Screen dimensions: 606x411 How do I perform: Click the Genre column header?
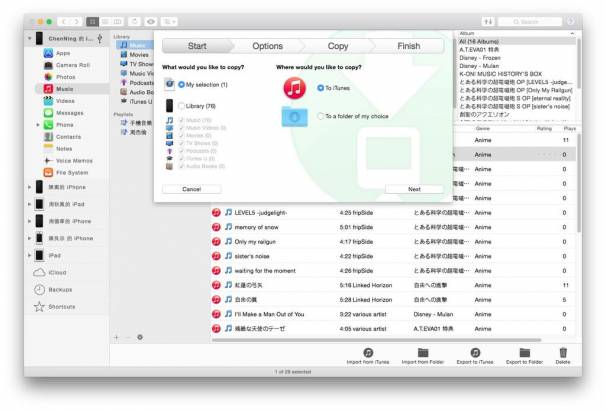483,128
